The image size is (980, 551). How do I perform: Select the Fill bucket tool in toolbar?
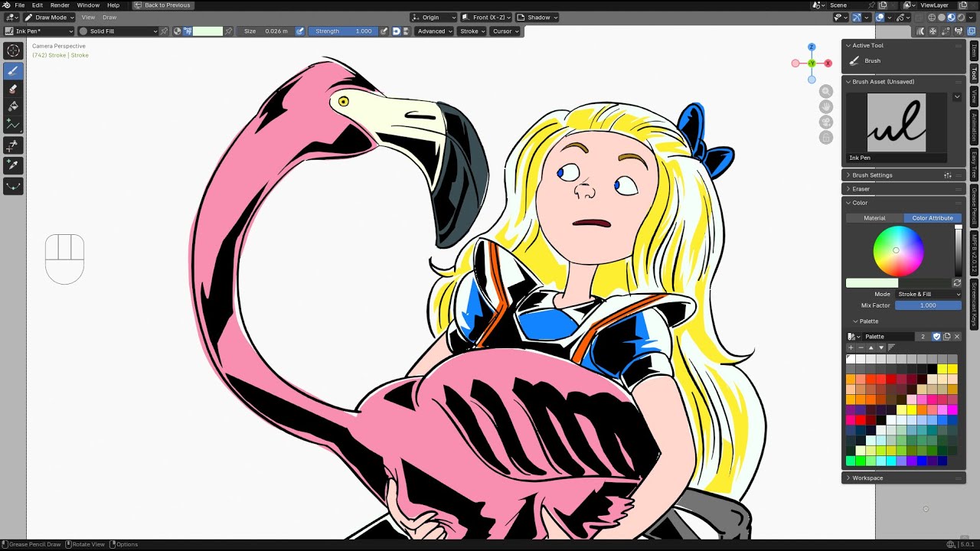[13, 106]
